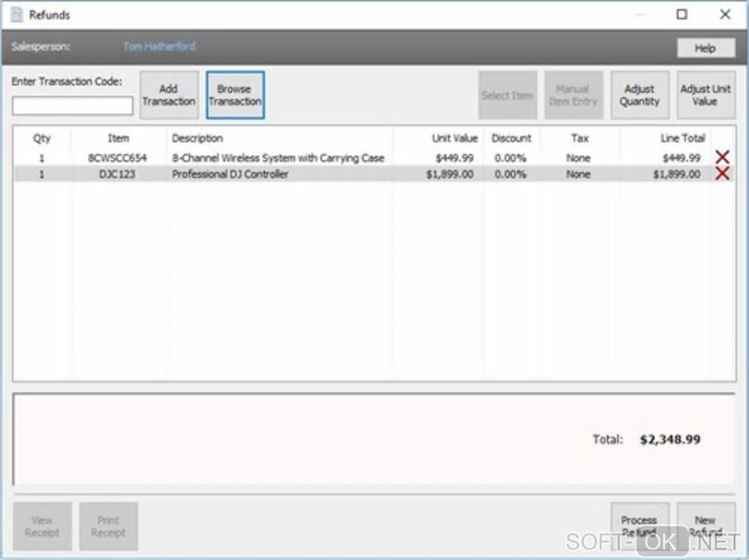Image resolution: width=749 pixels, height=560 pixels.
Task: Click Process Refund button
Action: pos(640,526)
